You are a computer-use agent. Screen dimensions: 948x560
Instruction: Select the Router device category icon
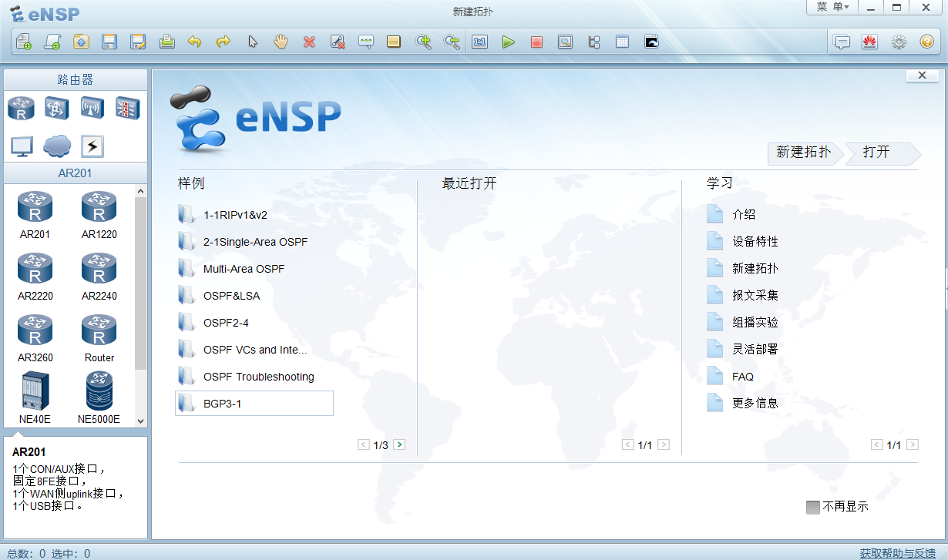click(x=22, y=109)
